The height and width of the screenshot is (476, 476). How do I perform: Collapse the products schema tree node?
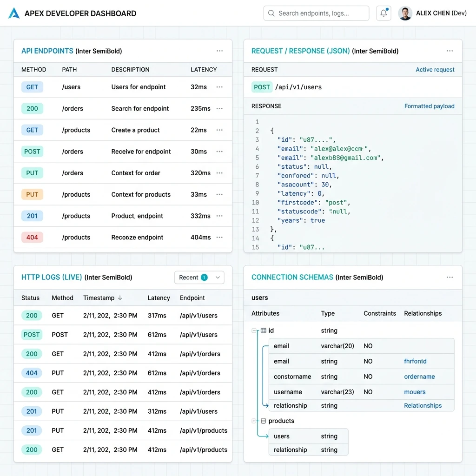(x=254, y=421)
